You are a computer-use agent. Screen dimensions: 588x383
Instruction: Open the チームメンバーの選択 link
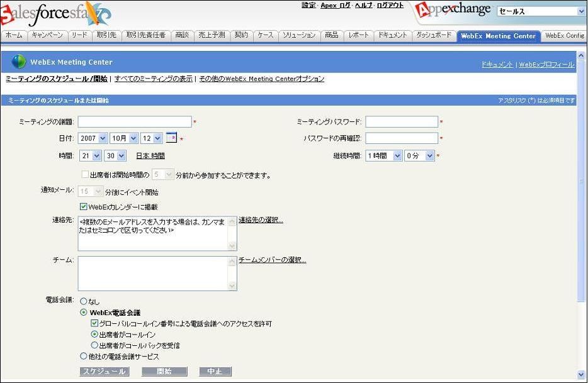point(272,260)
